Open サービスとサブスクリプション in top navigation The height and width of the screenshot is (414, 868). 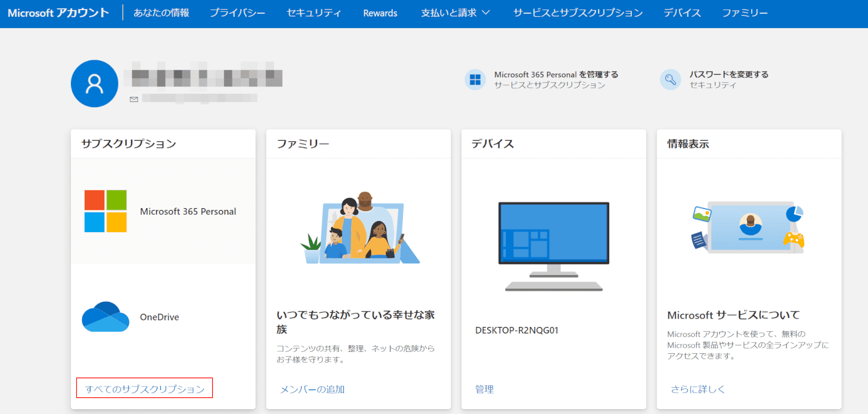[x=578, y=13]
